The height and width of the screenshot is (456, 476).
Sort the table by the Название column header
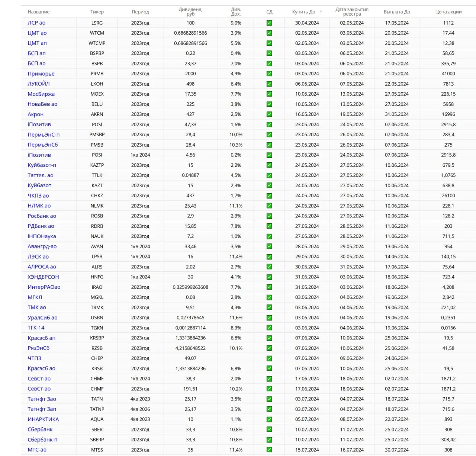tap(39, 12)
